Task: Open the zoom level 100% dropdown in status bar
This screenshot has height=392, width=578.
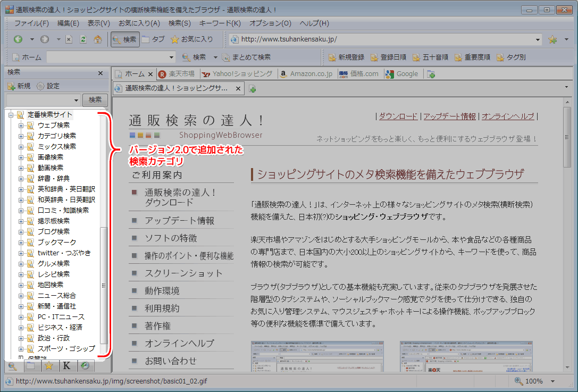Action: pos(553,381)
